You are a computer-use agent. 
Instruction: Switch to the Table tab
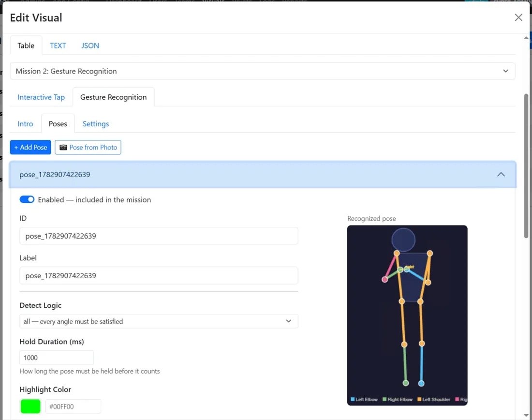26,45
